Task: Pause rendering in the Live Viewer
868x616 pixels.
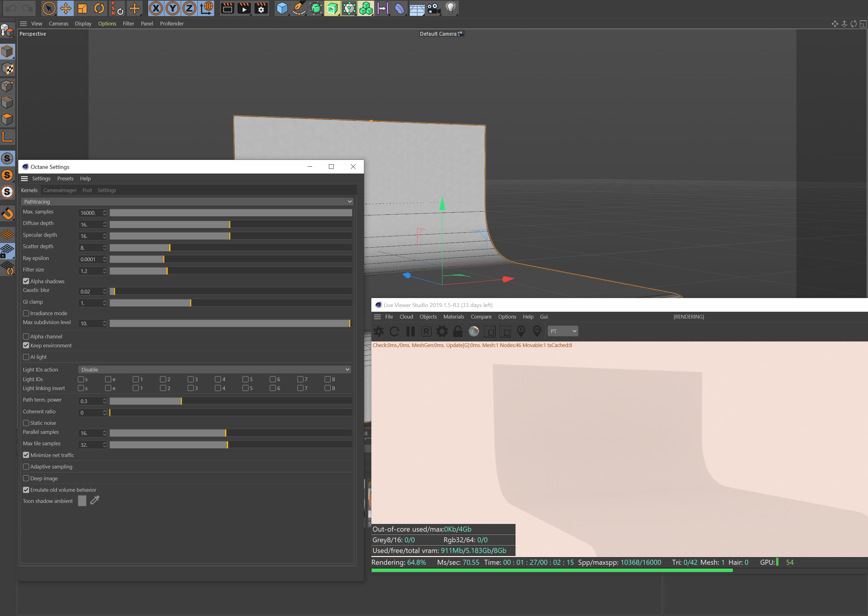Action: (410, 331)
